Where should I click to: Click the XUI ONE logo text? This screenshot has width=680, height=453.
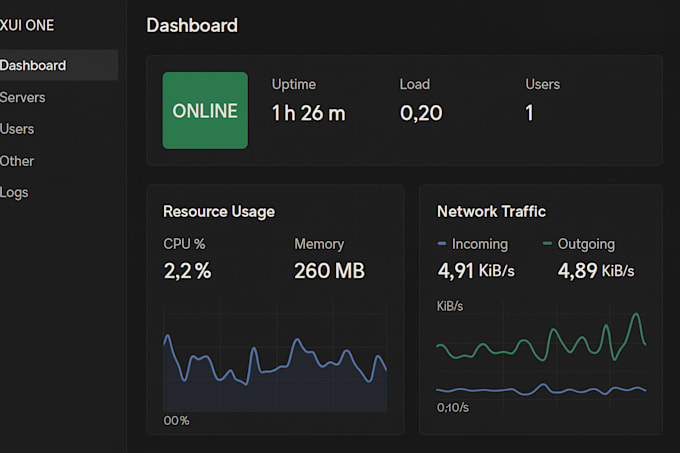[27, 25]
